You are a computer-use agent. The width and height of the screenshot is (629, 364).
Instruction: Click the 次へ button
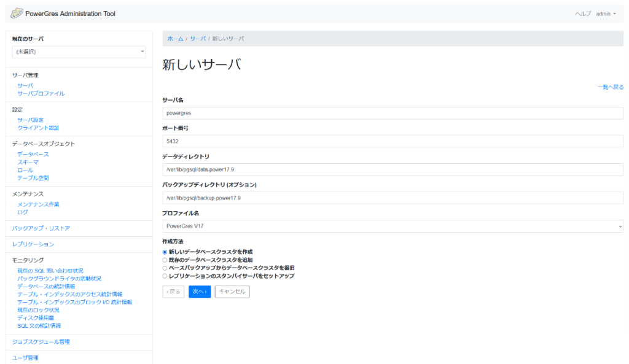tap(200, 292)
